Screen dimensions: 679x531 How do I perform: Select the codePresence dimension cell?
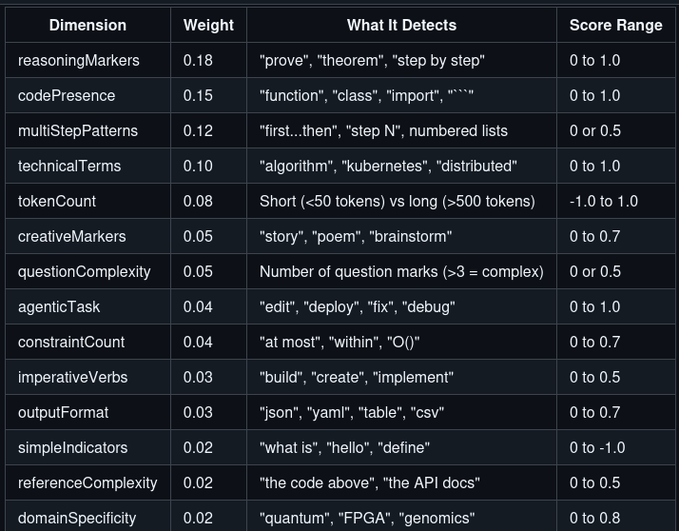point(67,95)
